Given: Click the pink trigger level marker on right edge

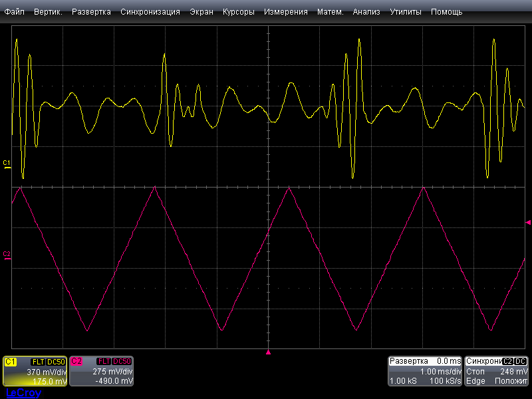Looking at the screenshot, I should pyautogui.click(x=528, y=222).
